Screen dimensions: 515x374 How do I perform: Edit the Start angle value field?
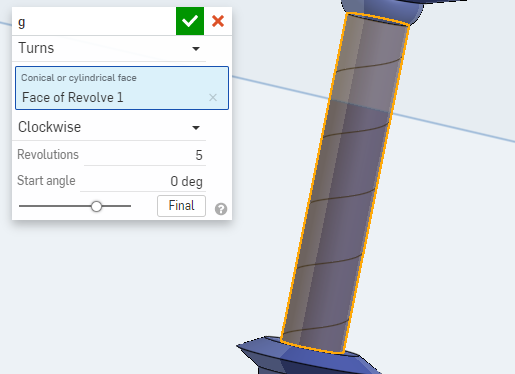pos(143,181)
